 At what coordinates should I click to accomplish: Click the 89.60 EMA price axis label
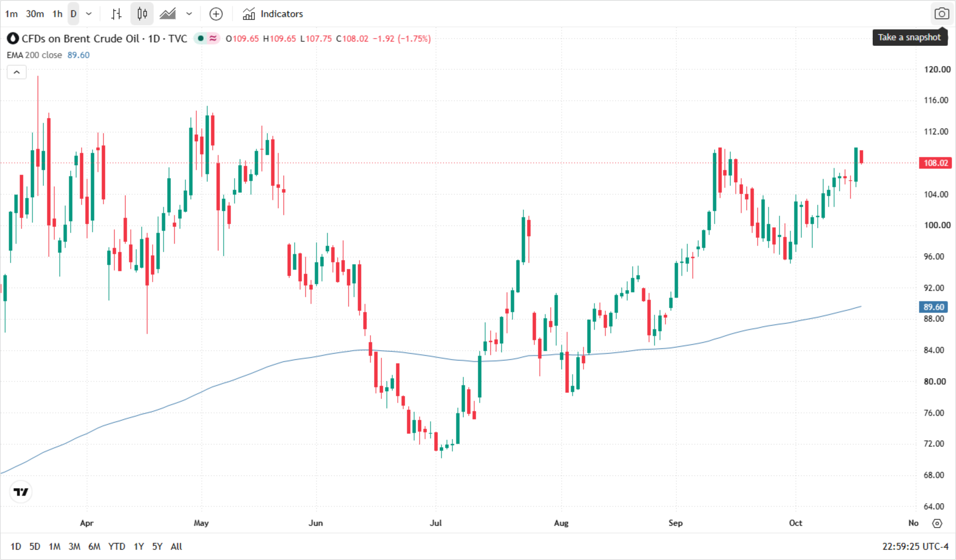click(x=933, y=307)
